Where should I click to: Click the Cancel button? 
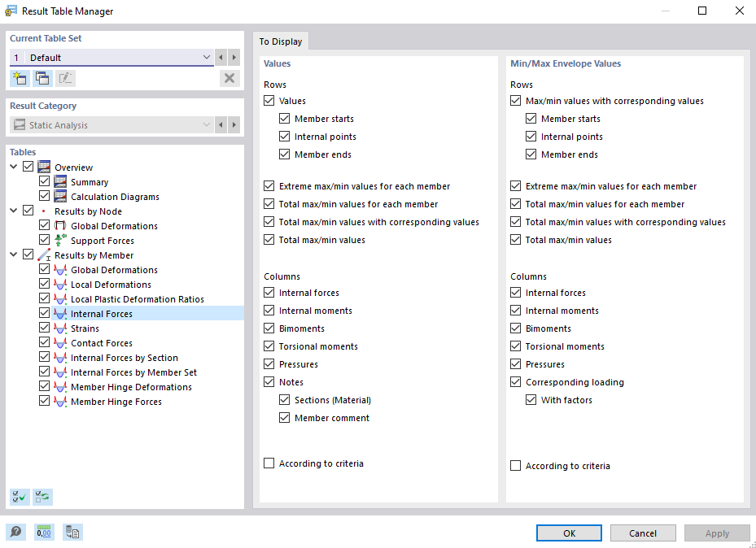click(642, 533)
